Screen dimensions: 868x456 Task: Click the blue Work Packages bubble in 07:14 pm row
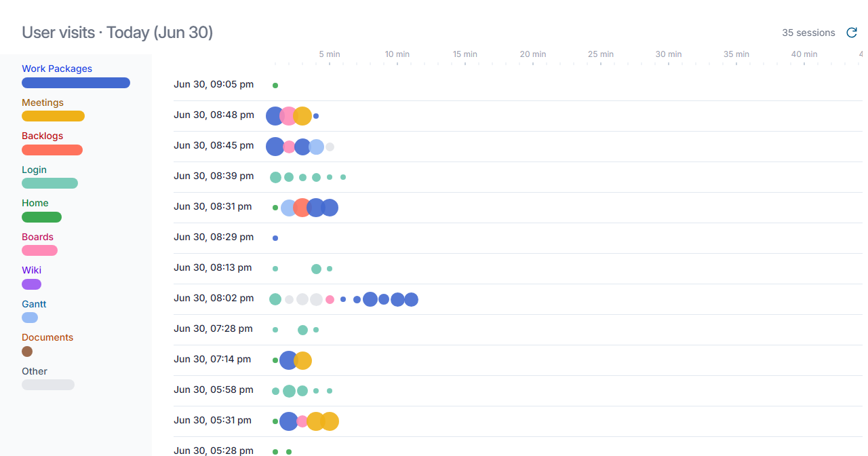[289, 360]
